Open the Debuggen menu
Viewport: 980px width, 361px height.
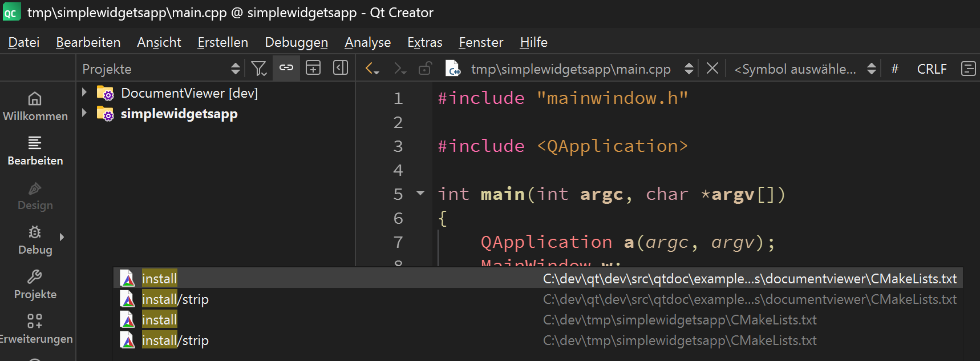click(297, 42)
